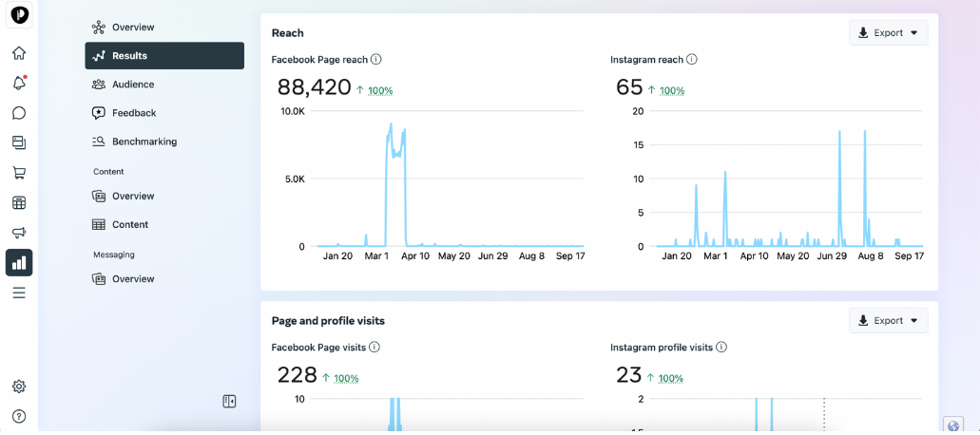This screenshot has height=435, width=980.
Task: Click the globe icon at bottom right
Action: point(953,426)
